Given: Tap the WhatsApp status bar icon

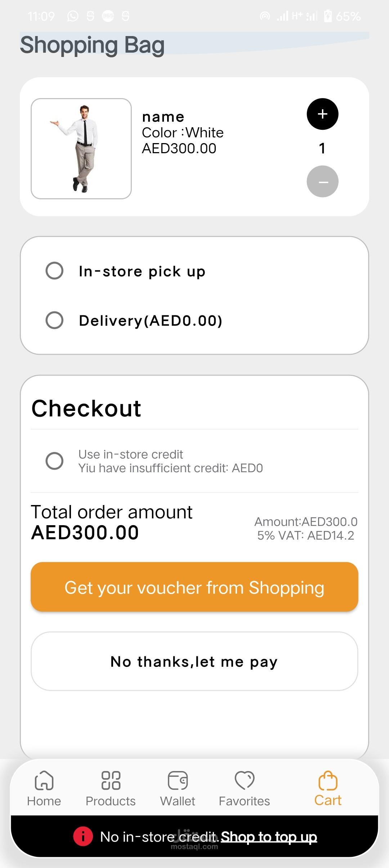Looking at the screenshot, I should click(x=73, y=16).
